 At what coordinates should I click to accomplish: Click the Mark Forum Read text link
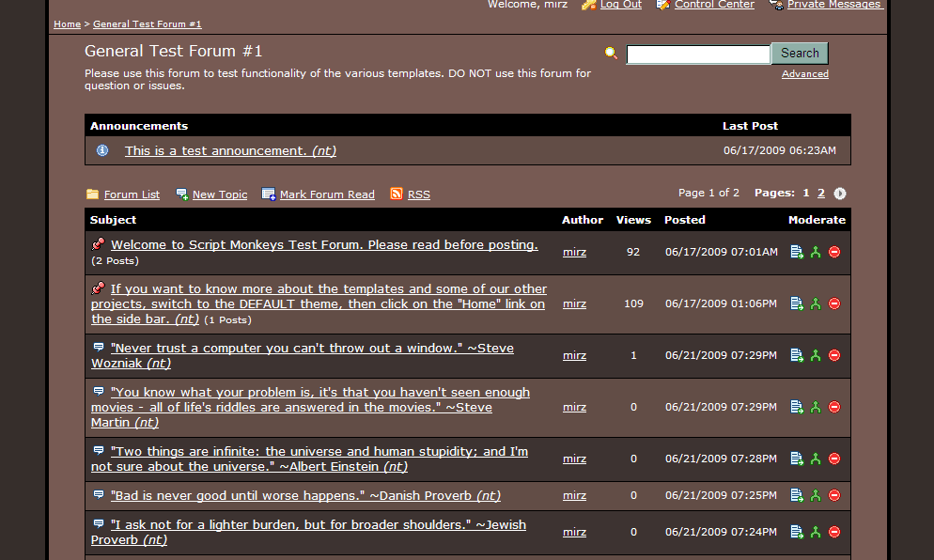click(x=327, y=194)
